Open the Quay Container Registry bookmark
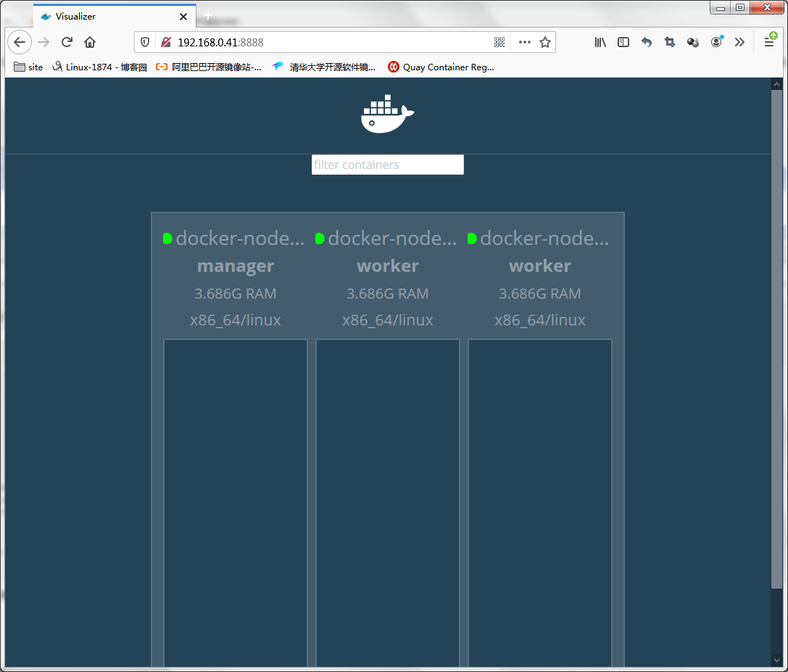The width and height of the screenshot is (788, 672). pyautogui.click(x=441, y=67)
